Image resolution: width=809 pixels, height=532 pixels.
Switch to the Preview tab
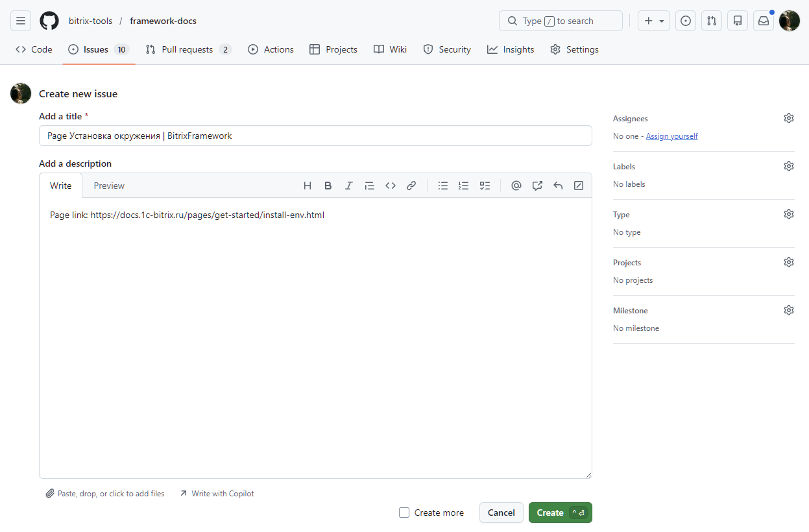(109, 186)
